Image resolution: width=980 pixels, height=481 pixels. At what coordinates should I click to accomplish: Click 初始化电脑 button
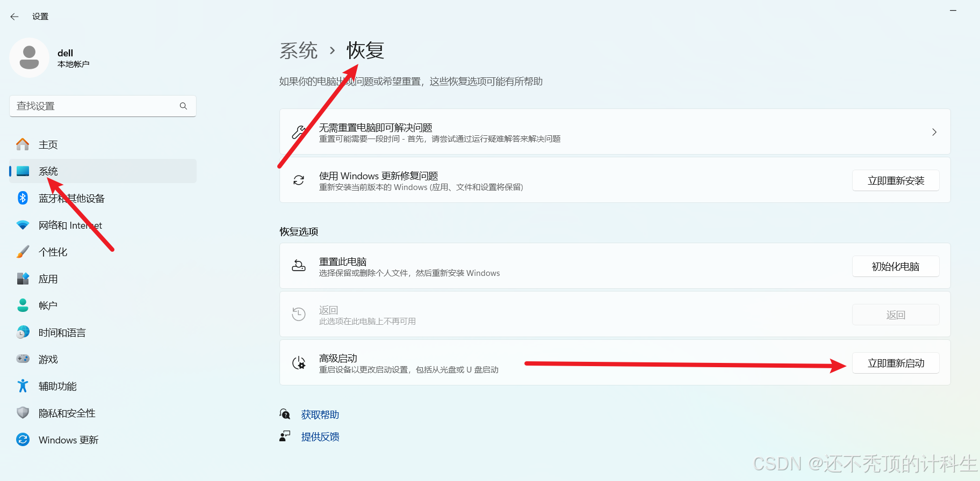896,266
